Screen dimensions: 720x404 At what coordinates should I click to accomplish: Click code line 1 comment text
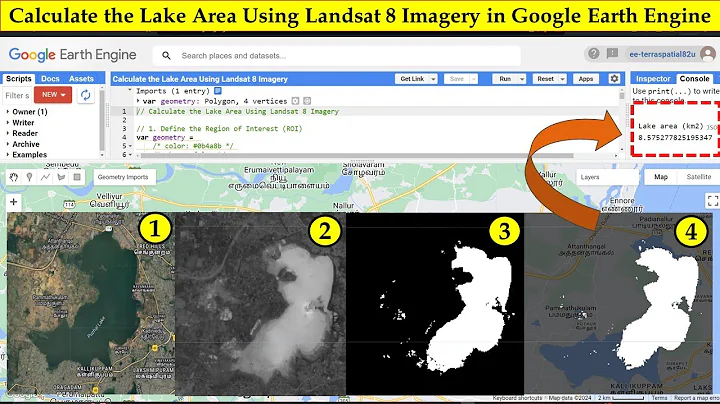tap(237, 111)
